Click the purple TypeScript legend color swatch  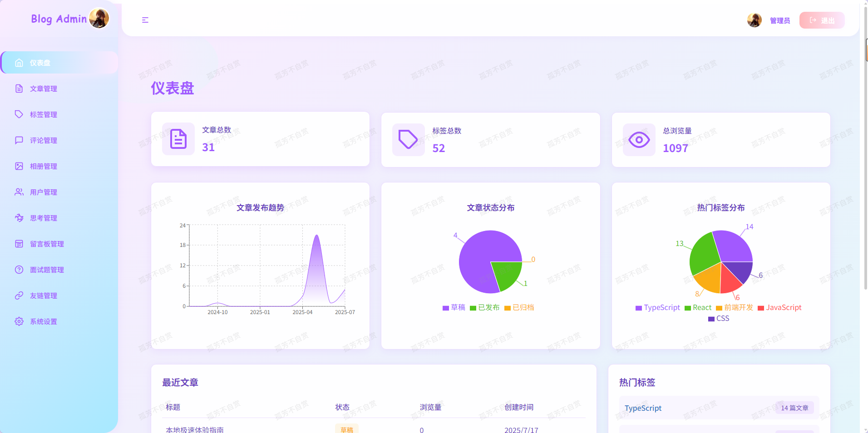[x=638, y=308]
